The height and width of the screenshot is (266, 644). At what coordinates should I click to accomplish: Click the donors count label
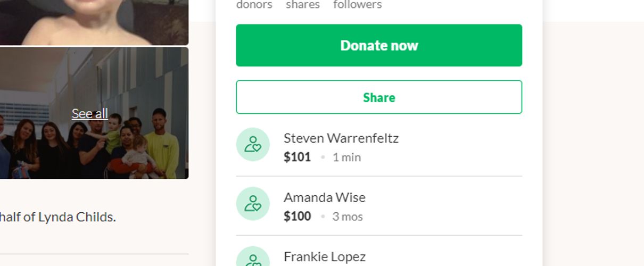click(254, 5)
